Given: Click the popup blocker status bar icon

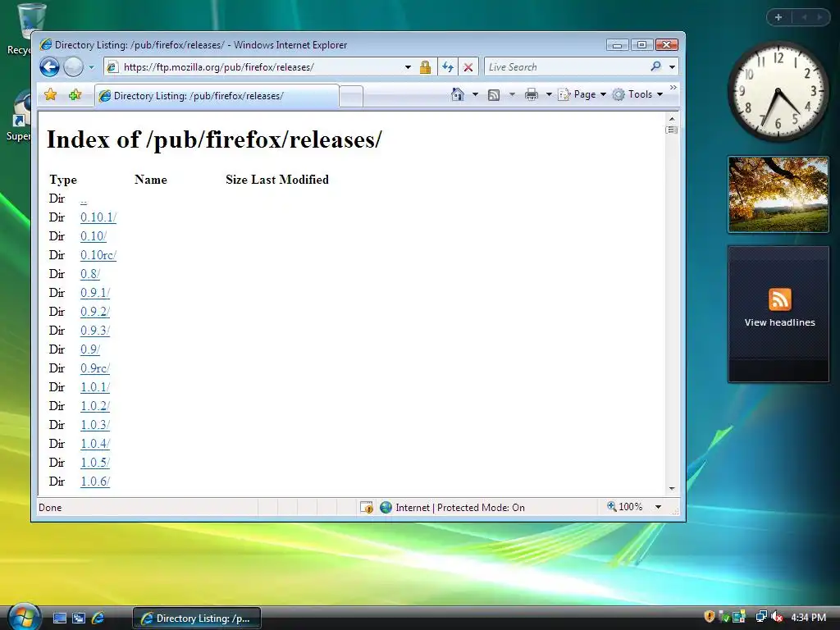Looking at the screenshot, I should click(x=367, y=507).
